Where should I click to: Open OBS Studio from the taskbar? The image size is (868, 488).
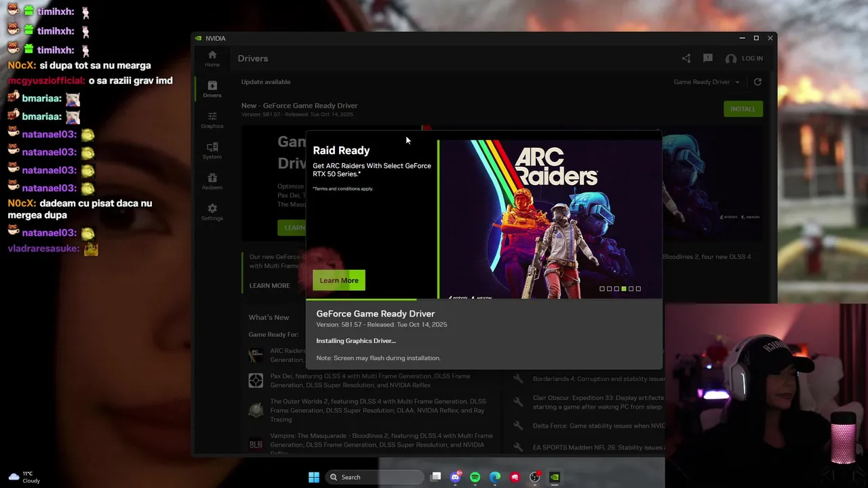coord(534,477)
